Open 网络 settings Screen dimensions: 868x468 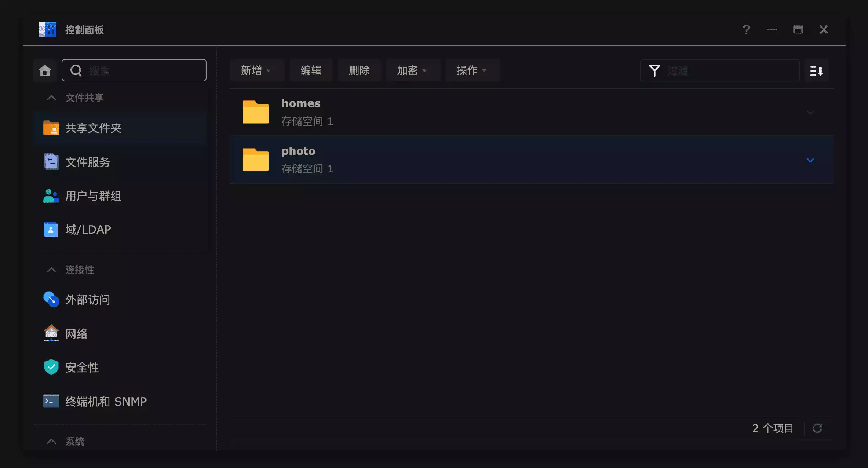[x=76, y=334]
